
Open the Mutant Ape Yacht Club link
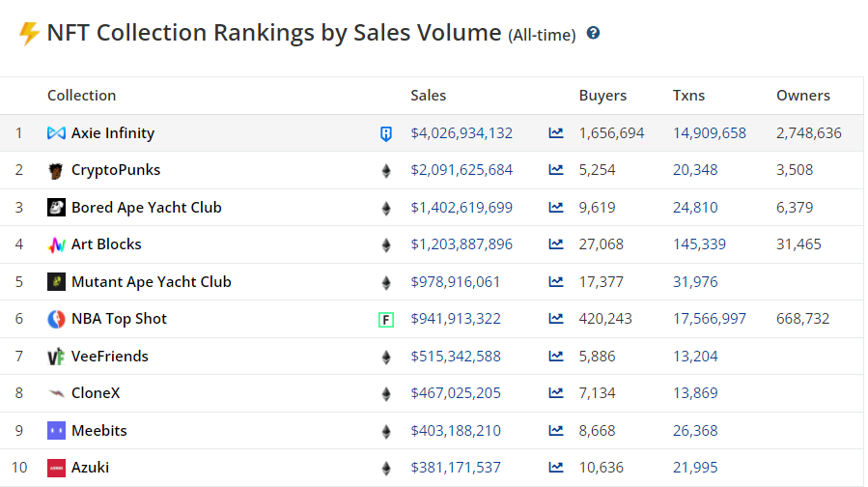click(151, 282)
